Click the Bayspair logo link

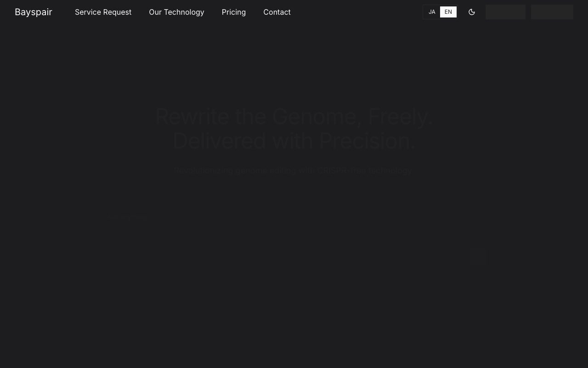[34, 12]
